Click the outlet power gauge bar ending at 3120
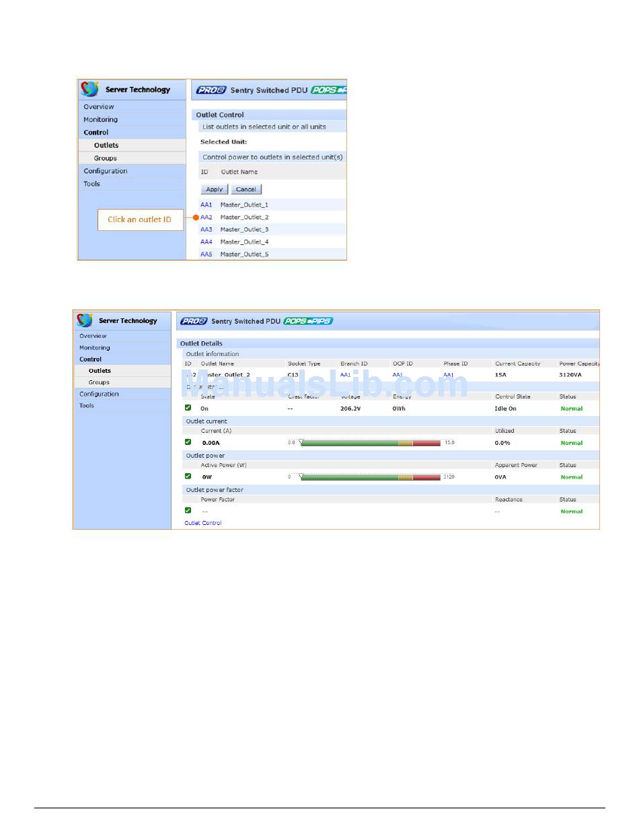639x840 pixels. tap(370, 477)
